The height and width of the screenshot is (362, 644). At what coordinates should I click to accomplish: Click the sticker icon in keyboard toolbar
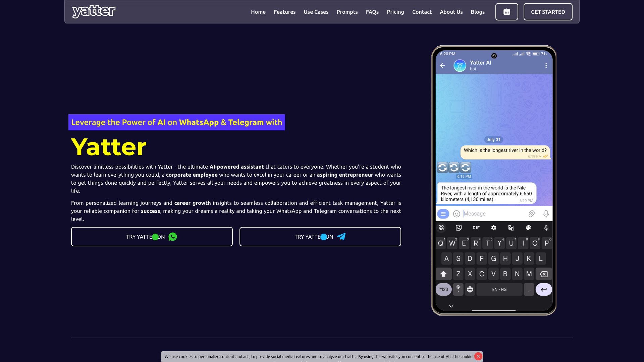459,228
